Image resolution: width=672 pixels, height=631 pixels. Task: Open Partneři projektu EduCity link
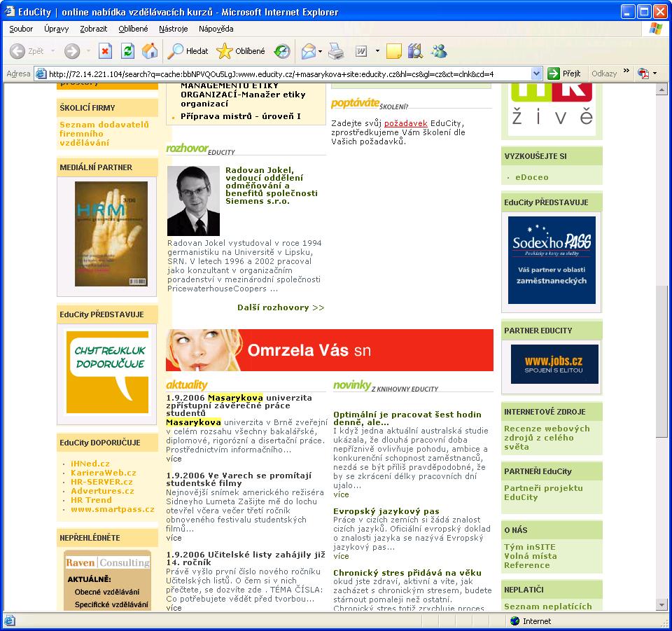click(543, 492)
